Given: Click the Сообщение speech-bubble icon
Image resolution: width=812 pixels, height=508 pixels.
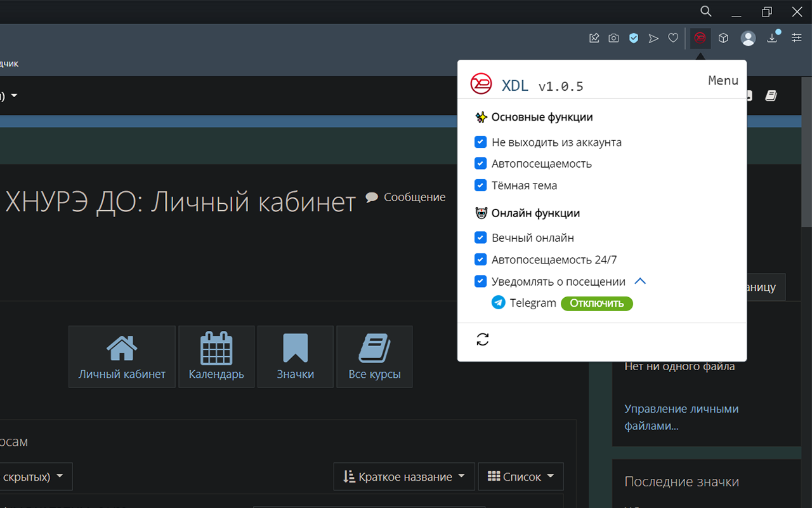Looking at the screenshot, I should [372, 197].
